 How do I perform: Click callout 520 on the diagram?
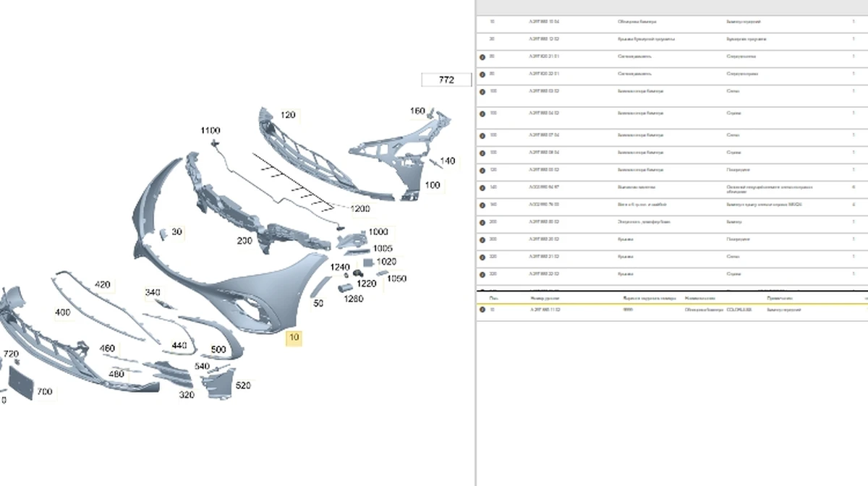point(243,385)
